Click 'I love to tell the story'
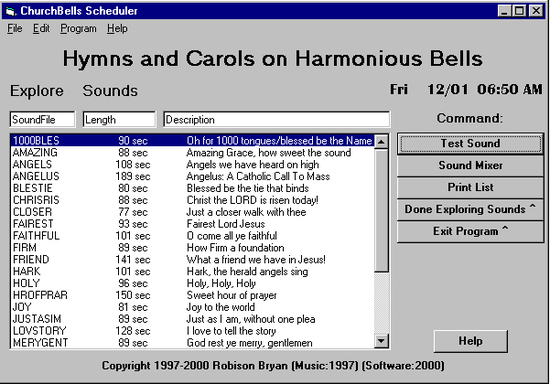This screenshot has height=384, width=550. click(231, 331)
